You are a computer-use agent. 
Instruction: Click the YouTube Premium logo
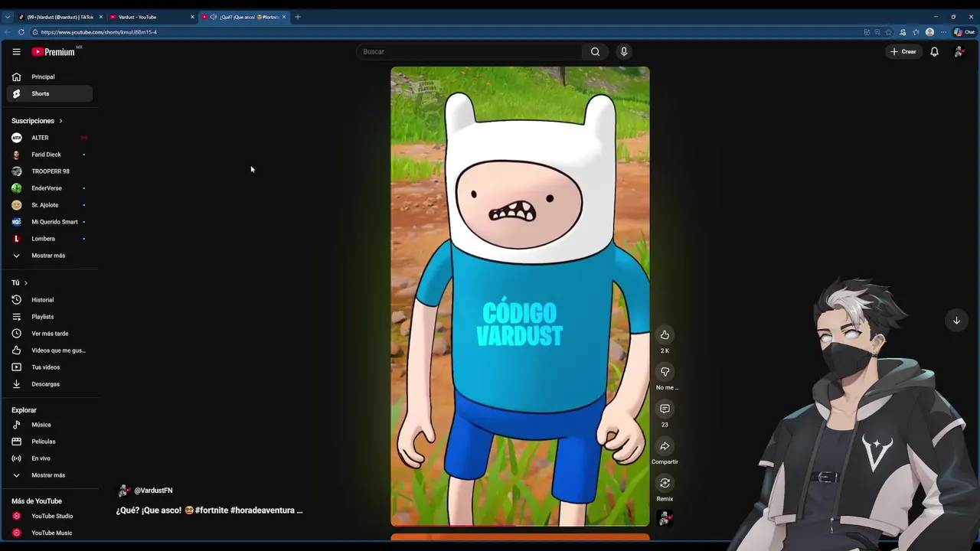point(54,52)
